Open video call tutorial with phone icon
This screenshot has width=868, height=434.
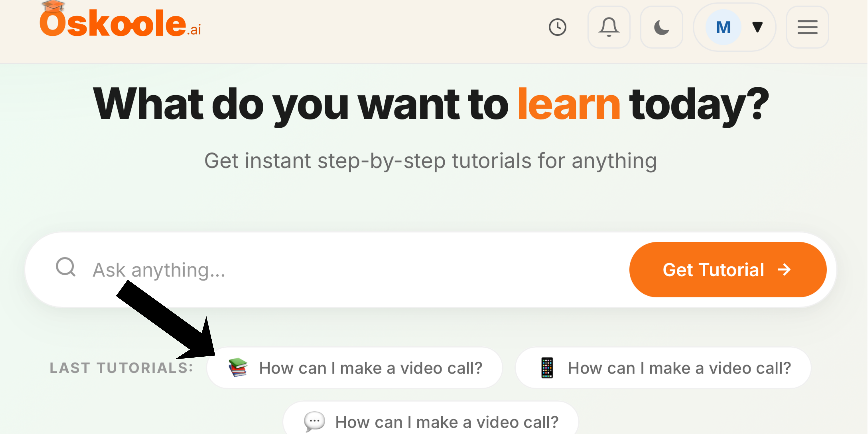tap(663, 368)
